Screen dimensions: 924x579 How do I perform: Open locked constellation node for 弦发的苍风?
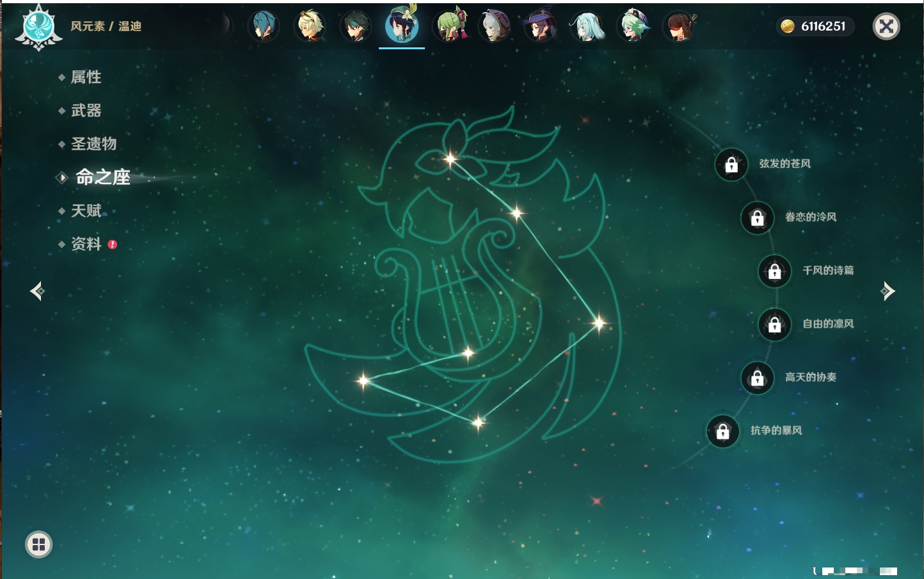(731, 165)
